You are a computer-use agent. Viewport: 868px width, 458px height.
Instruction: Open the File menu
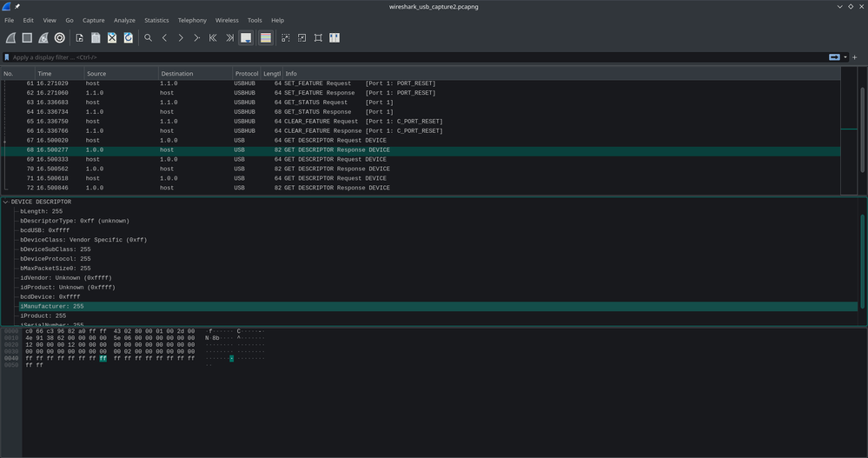tap(10, 20)
